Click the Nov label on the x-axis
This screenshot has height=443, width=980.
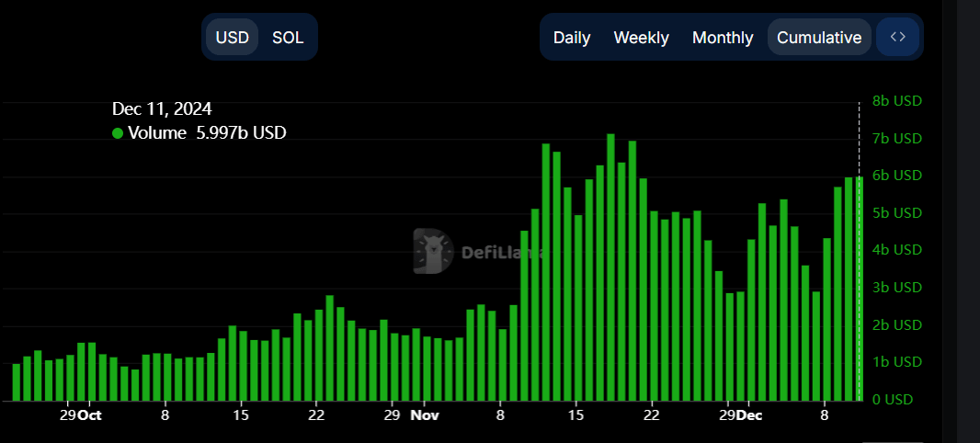[x=424, y=415]
